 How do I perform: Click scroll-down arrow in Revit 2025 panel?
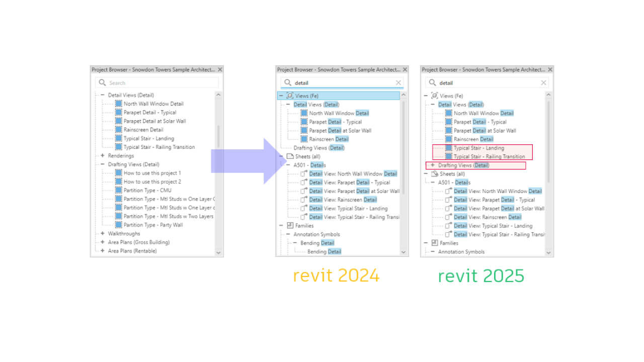548,252
